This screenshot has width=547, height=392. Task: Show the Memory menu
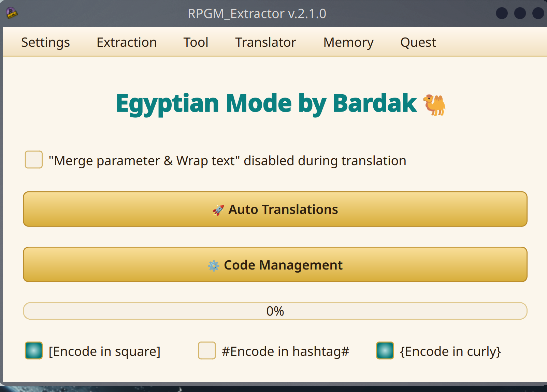click(348, 42)
